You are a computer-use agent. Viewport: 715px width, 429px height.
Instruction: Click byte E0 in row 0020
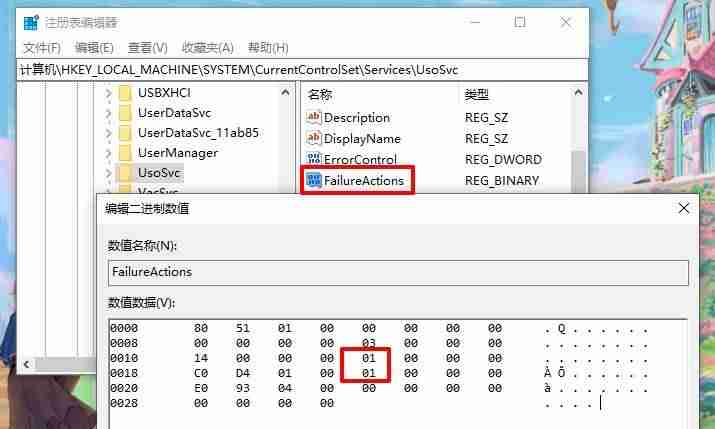[x=201, y=388]
